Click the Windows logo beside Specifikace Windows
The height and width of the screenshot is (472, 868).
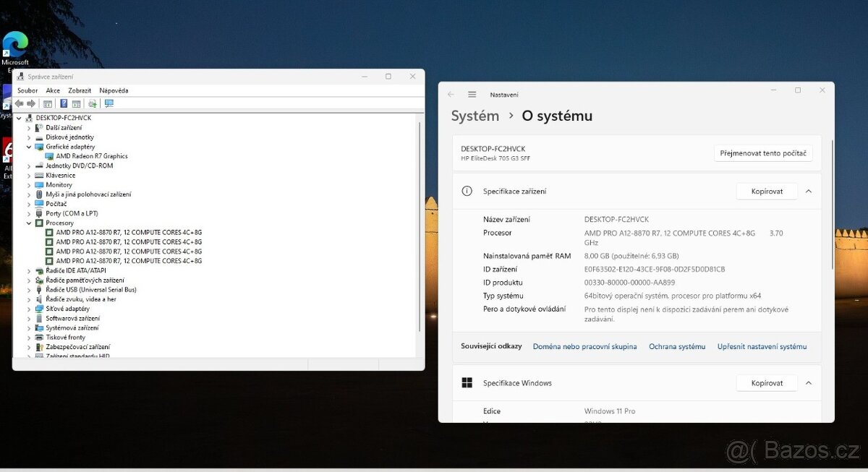click(467, 383)
